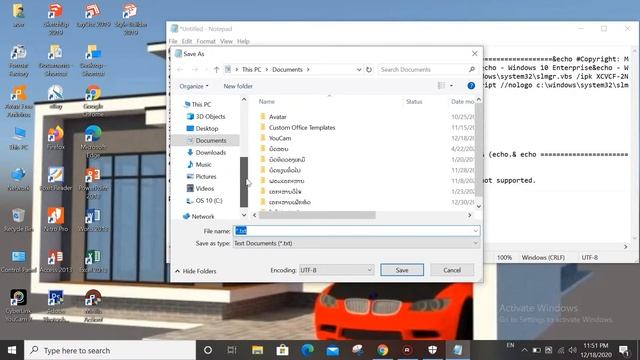Click the Save button in Save As dialog
Screen dimensions: 640x360
(402, 270)
